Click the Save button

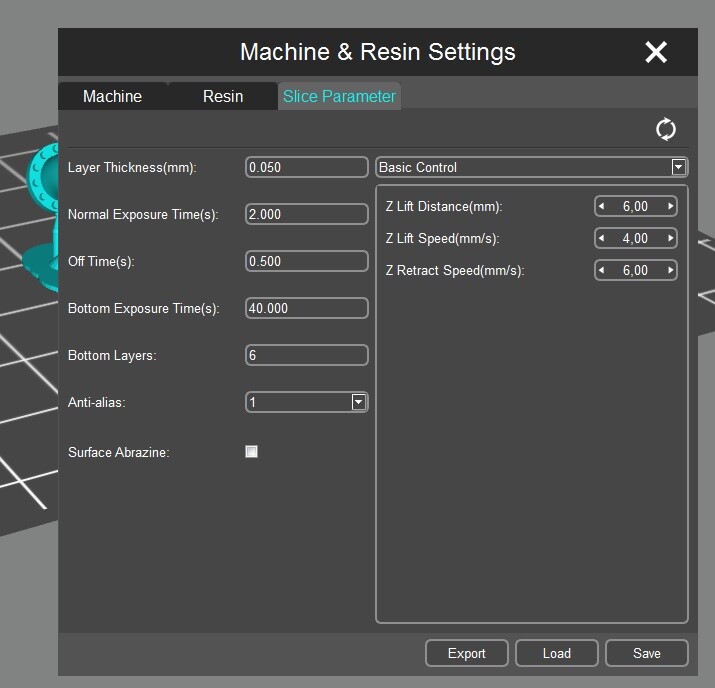tap(647, 653)
